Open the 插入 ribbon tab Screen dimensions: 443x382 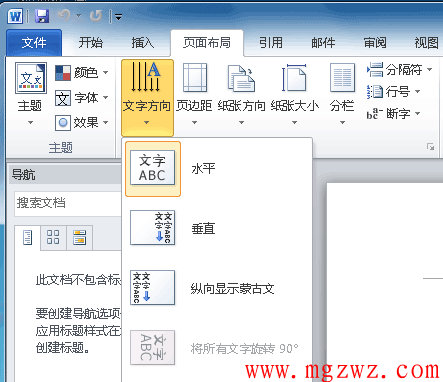[143, 43]
